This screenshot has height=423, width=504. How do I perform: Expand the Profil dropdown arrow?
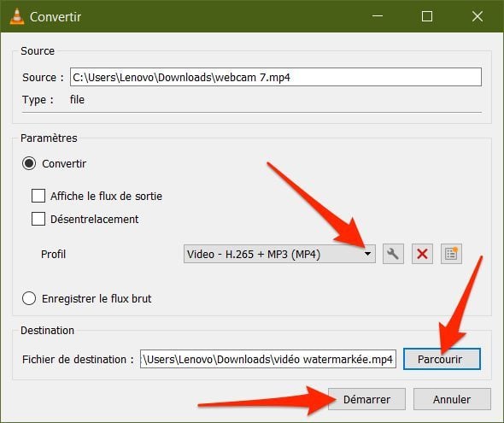click(x=367, y=254)
